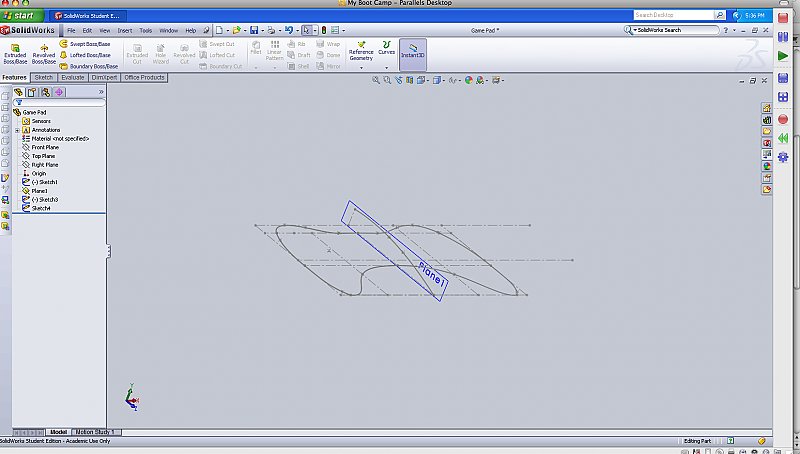Pick the Lofted Boss/Base feature
This screenshot has height=454, width=800.
89,55
